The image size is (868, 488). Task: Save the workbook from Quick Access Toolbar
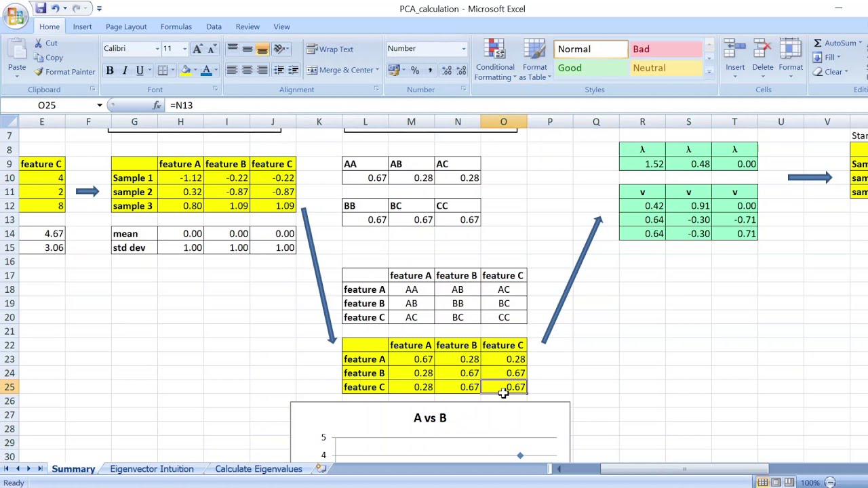point(41,8)
